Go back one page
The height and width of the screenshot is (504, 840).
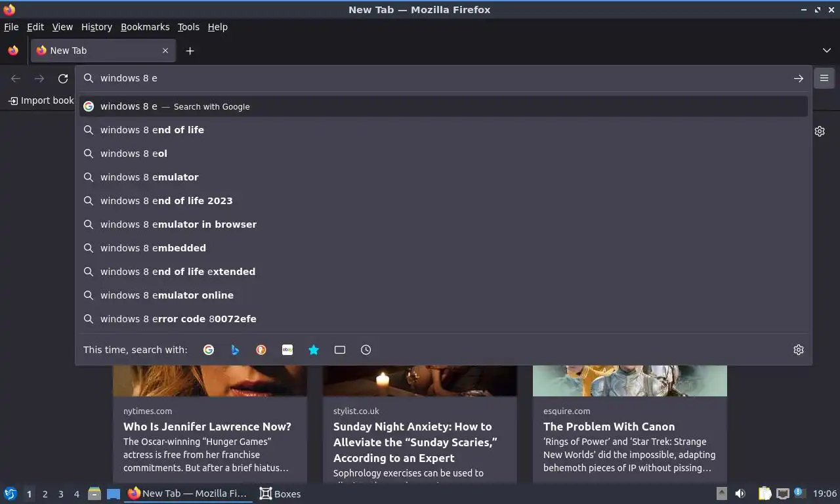click(x=16, y=79)
